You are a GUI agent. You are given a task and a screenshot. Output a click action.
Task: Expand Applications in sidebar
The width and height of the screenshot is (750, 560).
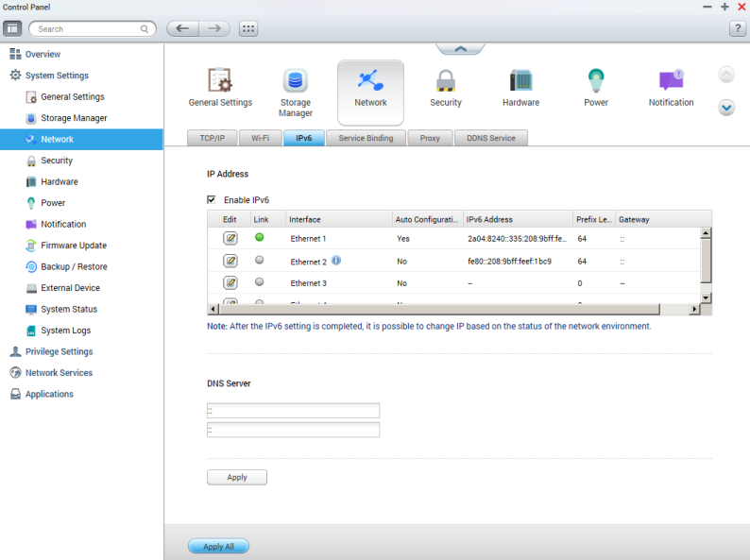coord(43,394)
